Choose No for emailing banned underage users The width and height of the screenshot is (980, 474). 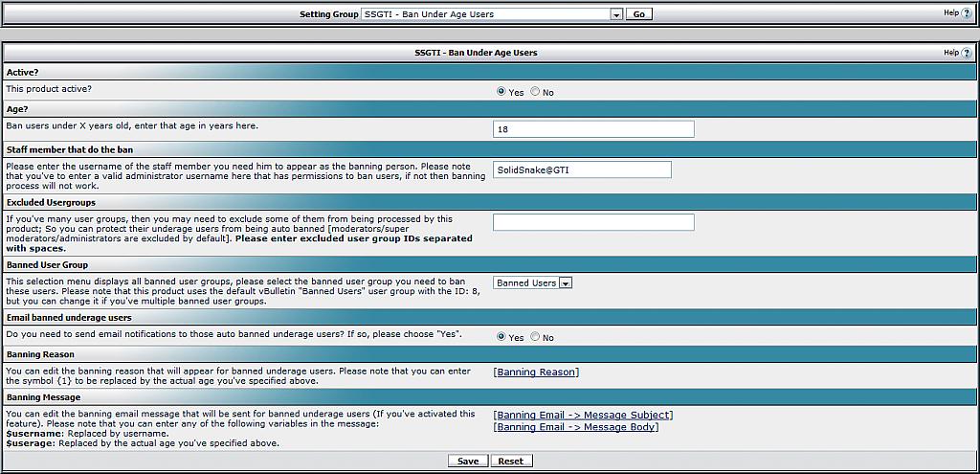535,337
